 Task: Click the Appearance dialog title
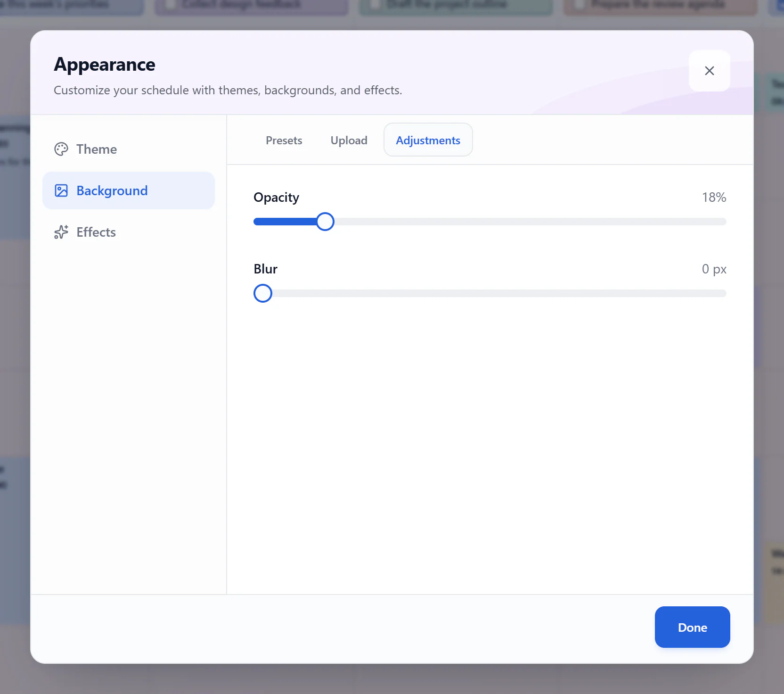(105, 65)
